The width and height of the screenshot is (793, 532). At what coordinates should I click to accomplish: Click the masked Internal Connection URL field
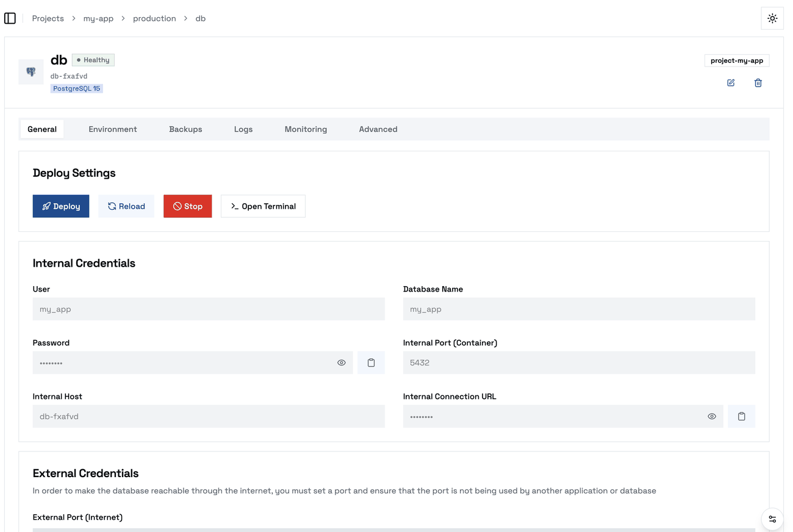click(x=563, y=417)
